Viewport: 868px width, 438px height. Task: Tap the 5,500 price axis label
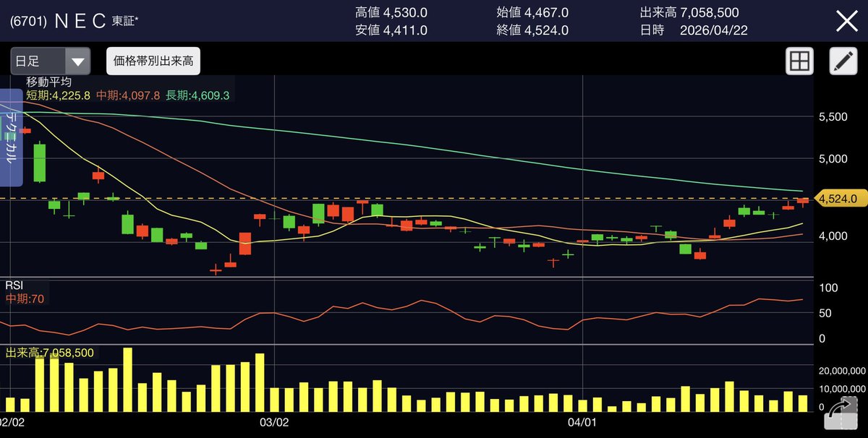[835, 117]
